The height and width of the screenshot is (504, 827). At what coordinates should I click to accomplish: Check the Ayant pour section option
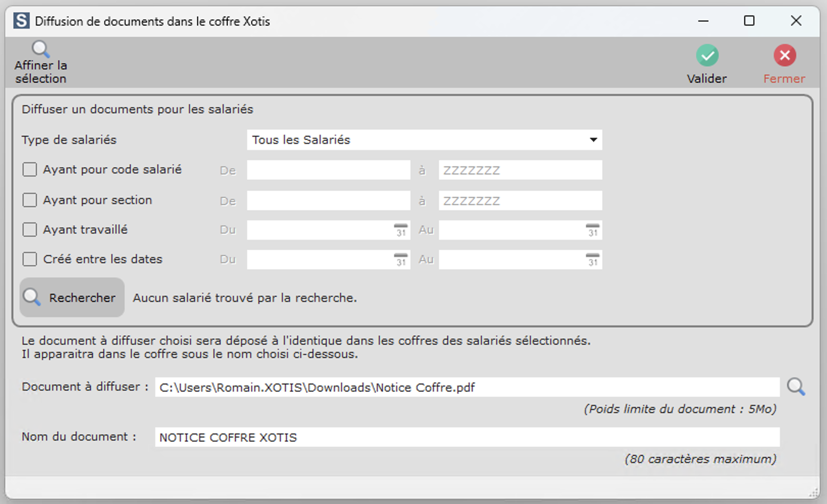(30, 200)
